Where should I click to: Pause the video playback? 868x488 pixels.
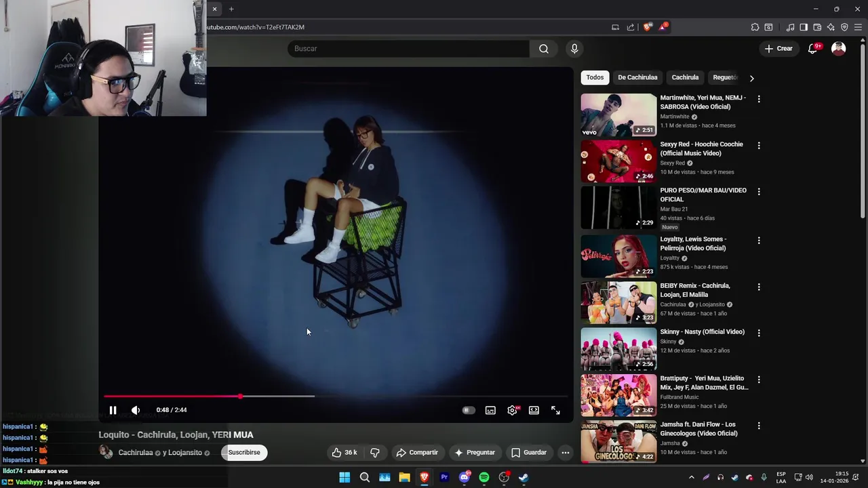point(113,410)
